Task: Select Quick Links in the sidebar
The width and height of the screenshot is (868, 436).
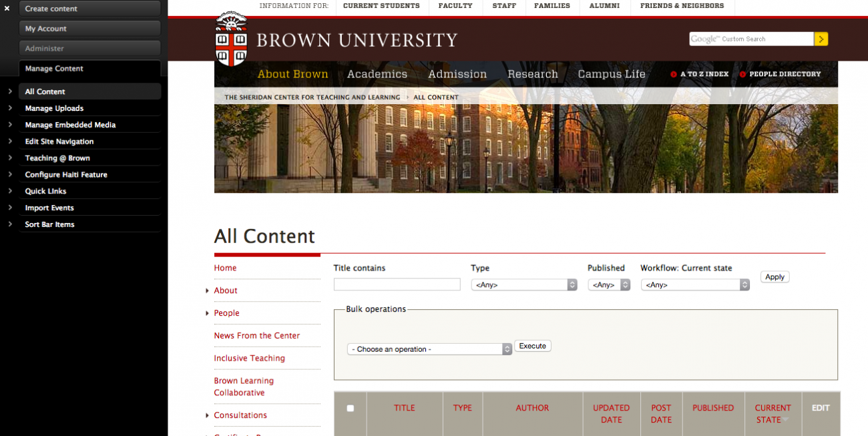Action: tap(45, 191)
